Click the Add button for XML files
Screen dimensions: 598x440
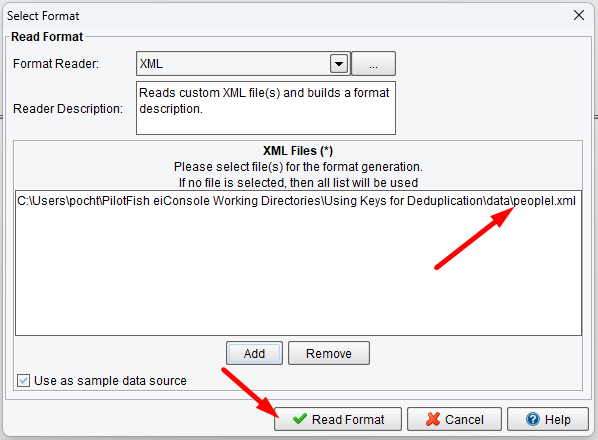(x=254, y=353)
